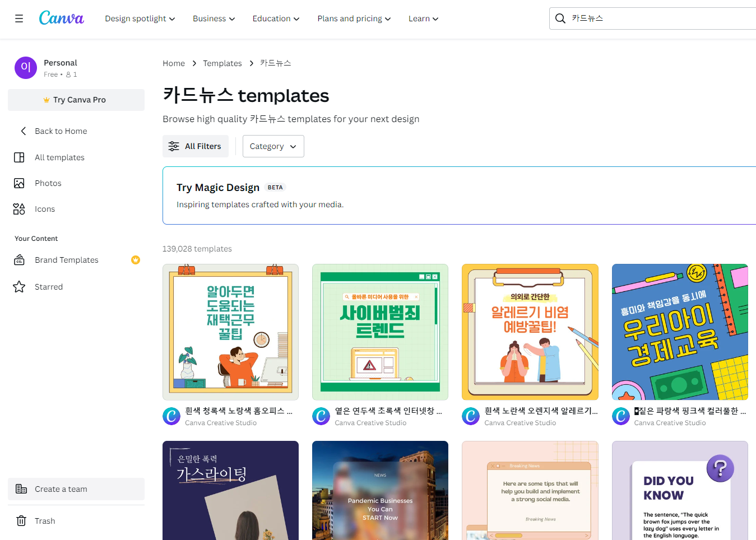Click the Create a team icon

click(21, 489)
